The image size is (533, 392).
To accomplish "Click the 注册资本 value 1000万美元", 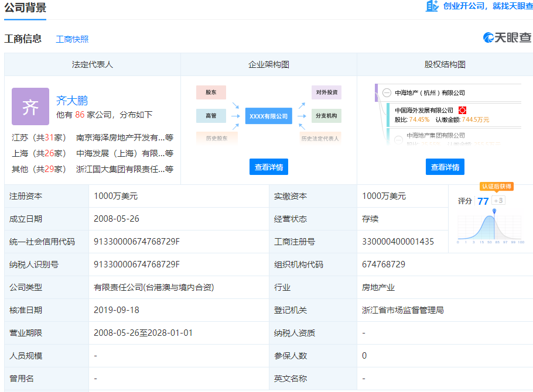I will pyautogui.click(x=115, y=196).
